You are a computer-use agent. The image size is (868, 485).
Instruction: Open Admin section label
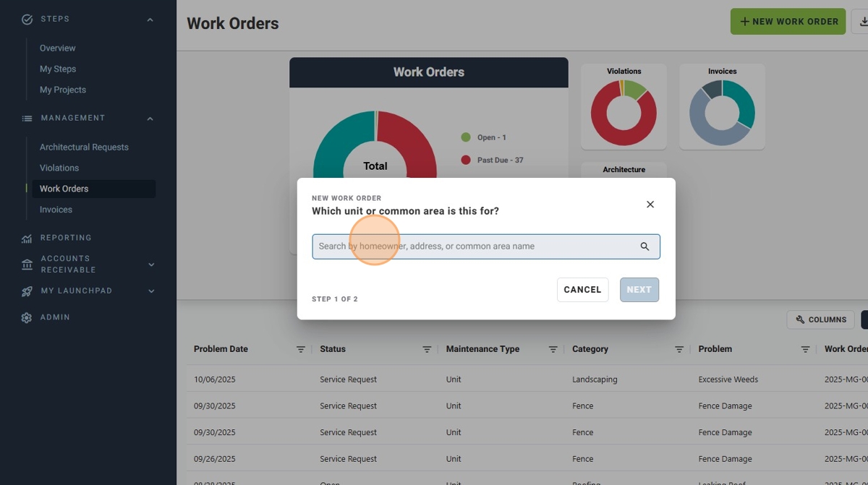coord(55,317)
